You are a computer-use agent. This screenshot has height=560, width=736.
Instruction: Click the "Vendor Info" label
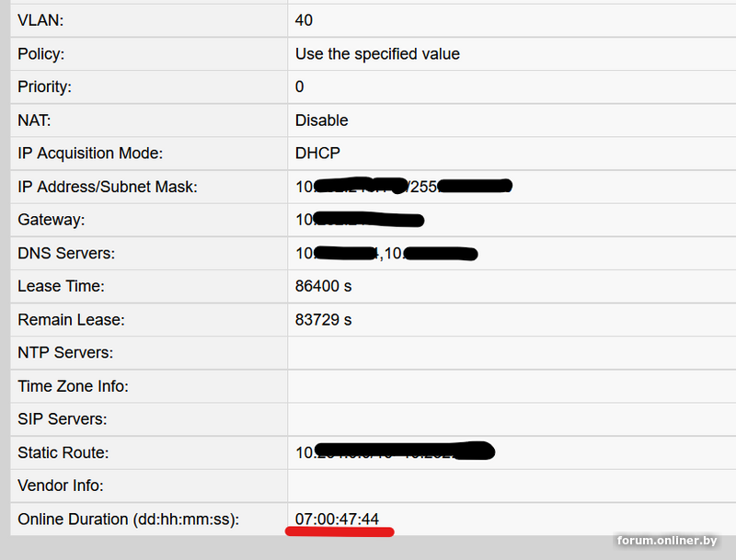coord(61,486)
